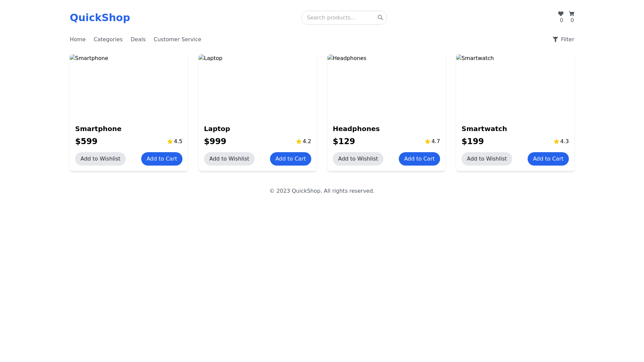This screenshot has height=362, width=644.
Task: Click the search magnifier icon
Action: 380,17
